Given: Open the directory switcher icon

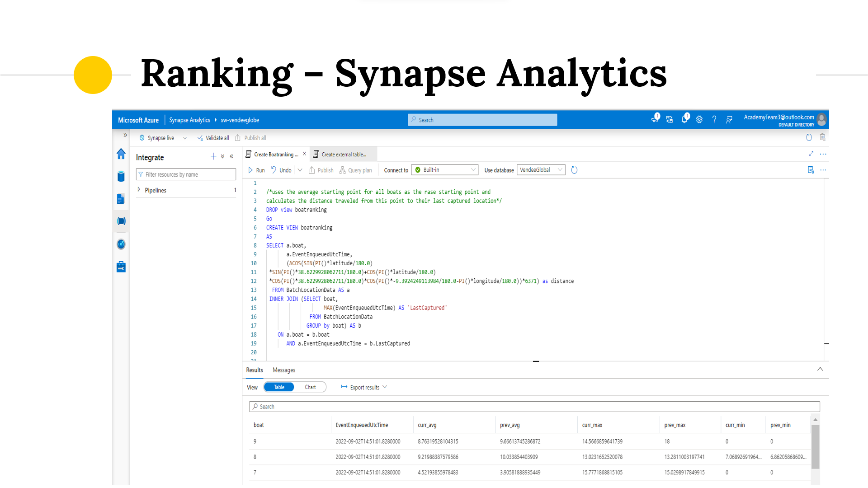Looking at the screenshot, I should tap(670, 120).
